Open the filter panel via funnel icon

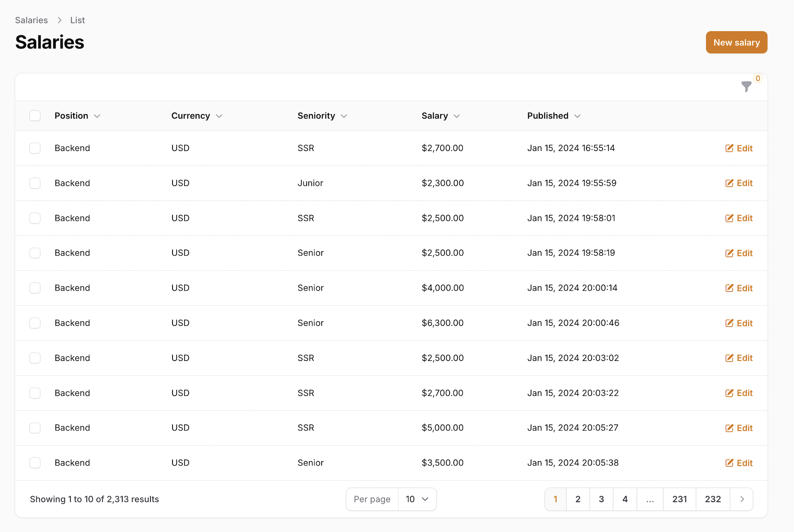746,87
